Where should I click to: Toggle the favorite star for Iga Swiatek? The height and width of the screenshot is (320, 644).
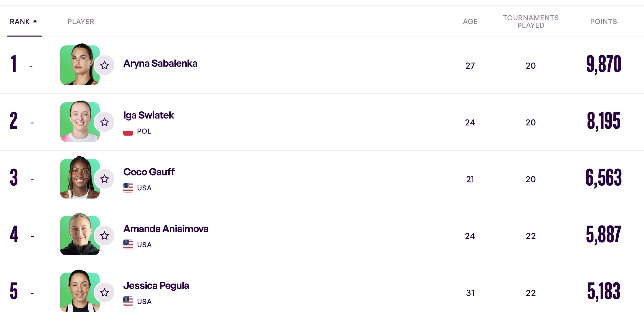click(x=105, y=122)
